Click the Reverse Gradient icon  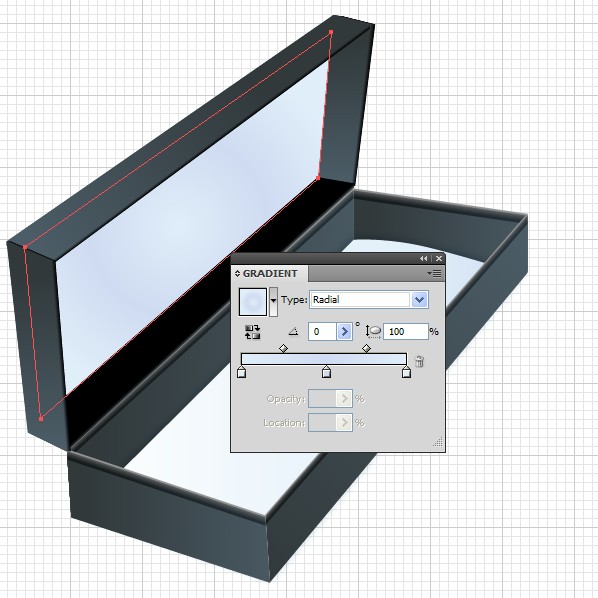pos(252,332)
